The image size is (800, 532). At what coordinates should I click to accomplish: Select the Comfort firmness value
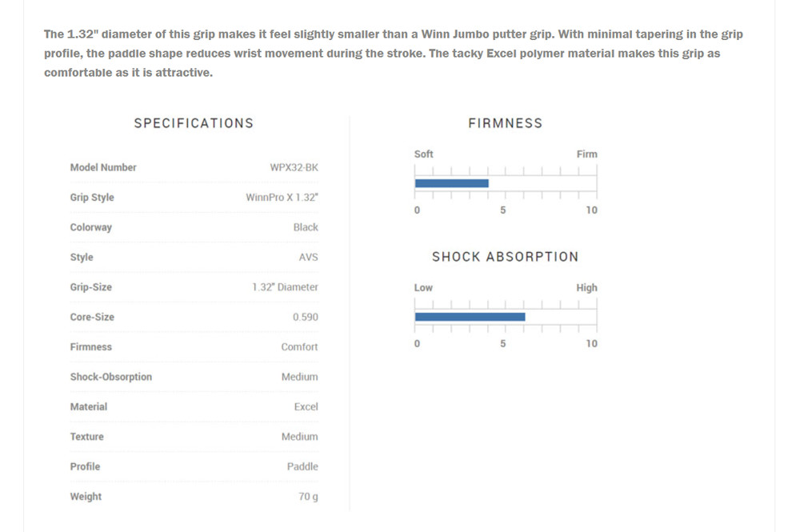(x=299, y=347)
